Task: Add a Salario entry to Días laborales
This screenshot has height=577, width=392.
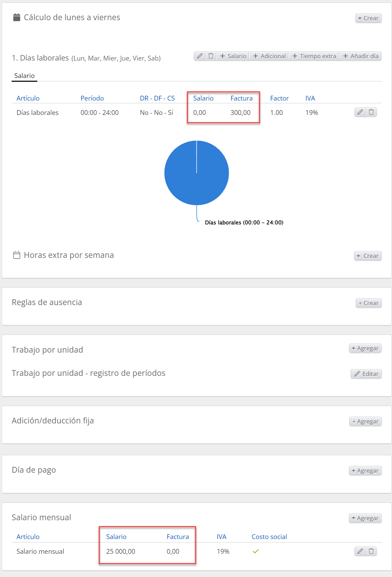Action: pos(233,56)
